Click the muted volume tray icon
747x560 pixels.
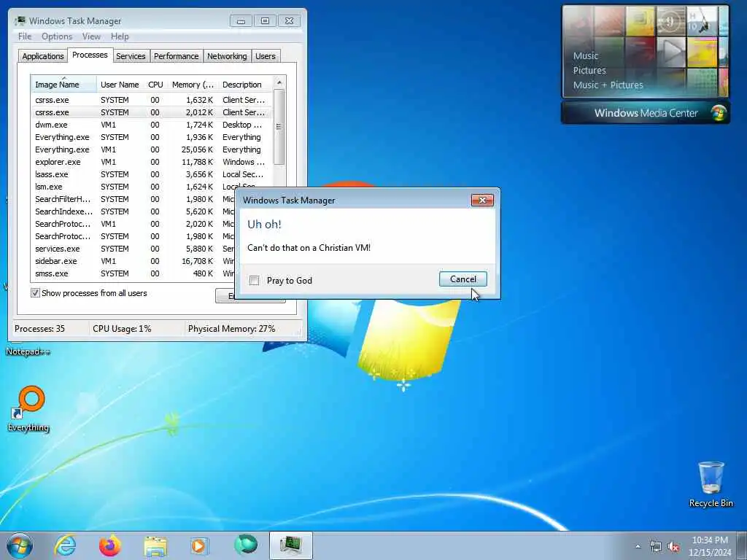pyautogui.click(x=673, y=547)
